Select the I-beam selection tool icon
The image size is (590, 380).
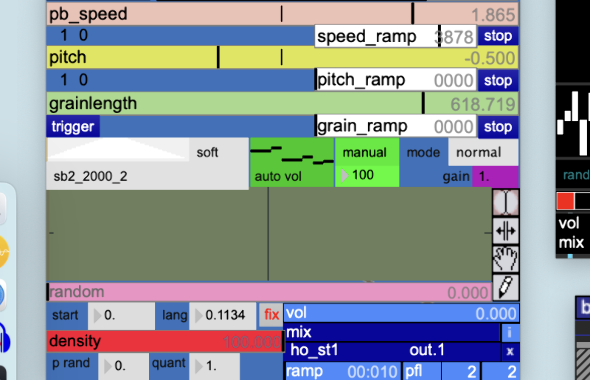(x=506, y=202)
